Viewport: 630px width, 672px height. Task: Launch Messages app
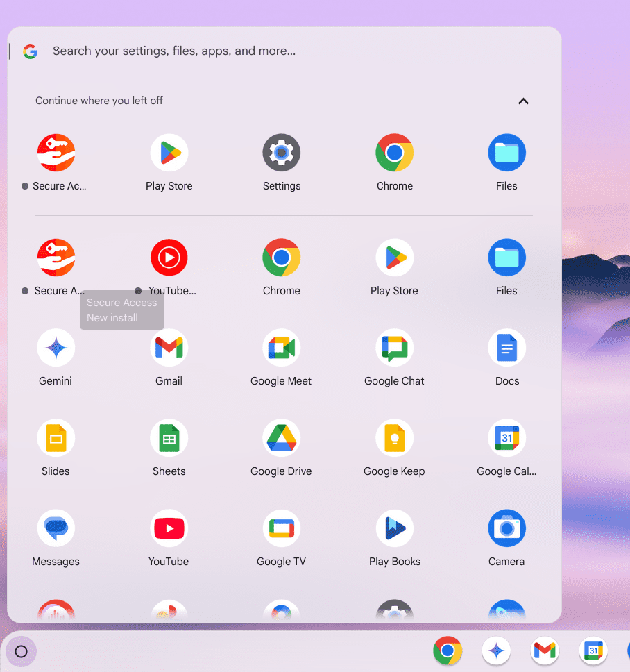(x=56, y=529)
